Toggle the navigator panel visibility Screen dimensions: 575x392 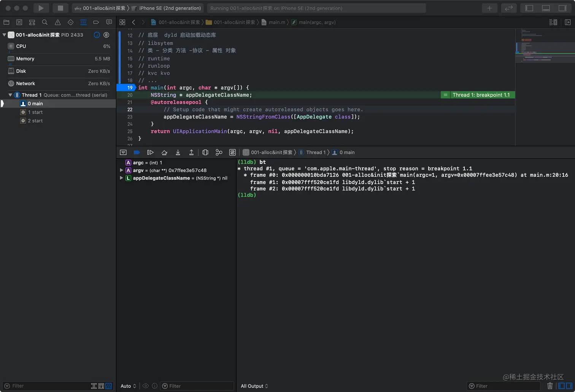[529, 8]
